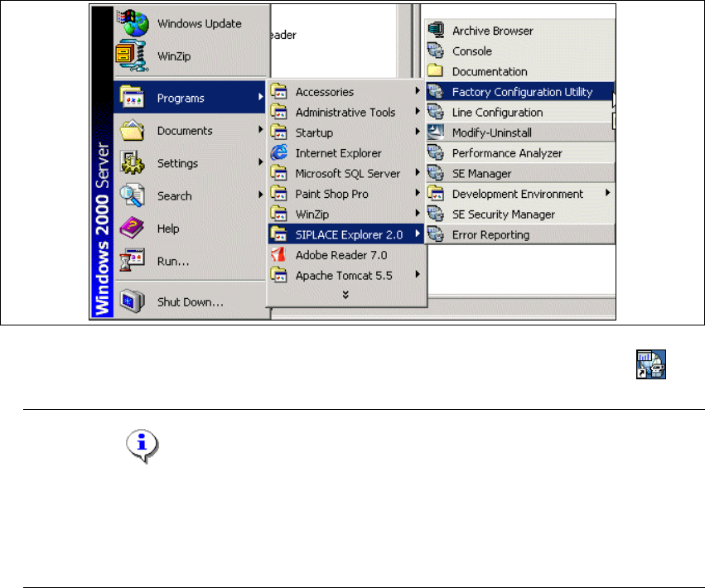Click the Error Reporting icon
Screen dimensions: 705x588
[435, 234]
